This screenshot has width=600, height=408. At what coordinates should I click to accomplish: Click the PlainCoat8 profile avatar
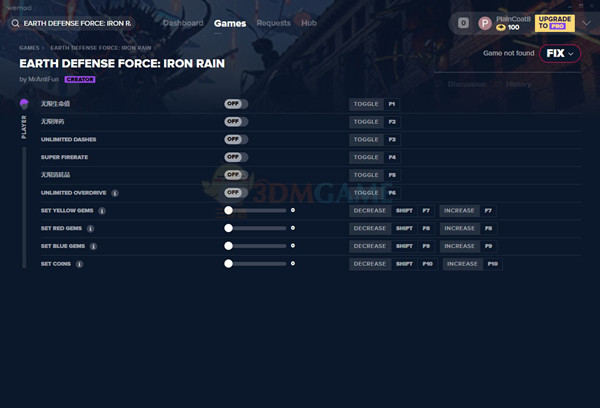(485, 23)
